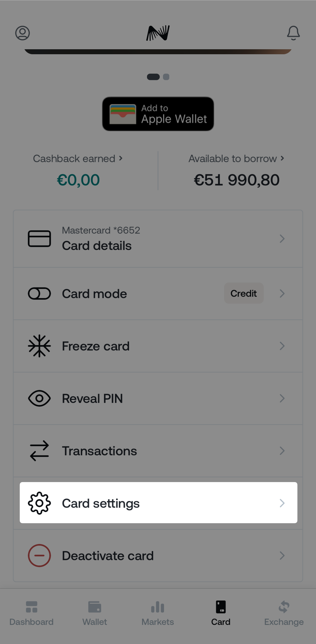Open the profile account icon

[x=22, y=33]
